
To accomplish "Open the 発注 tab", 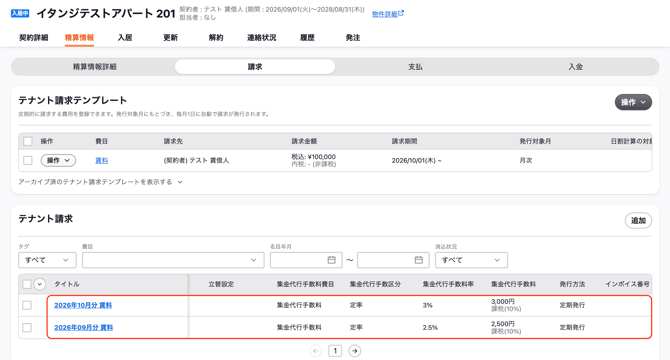I will (353, 38).
